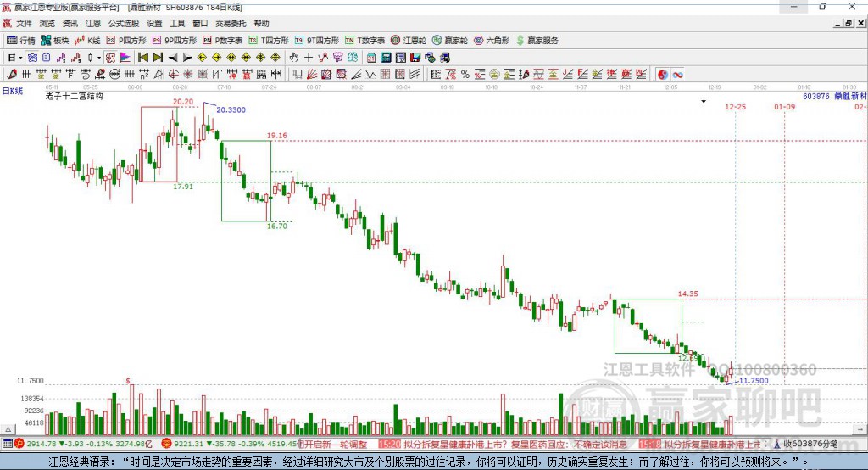Restore the inner chart window (MDI restore)
Image resolution: width=868 pixels, height=470 pixels.
(x=849, y=23)
